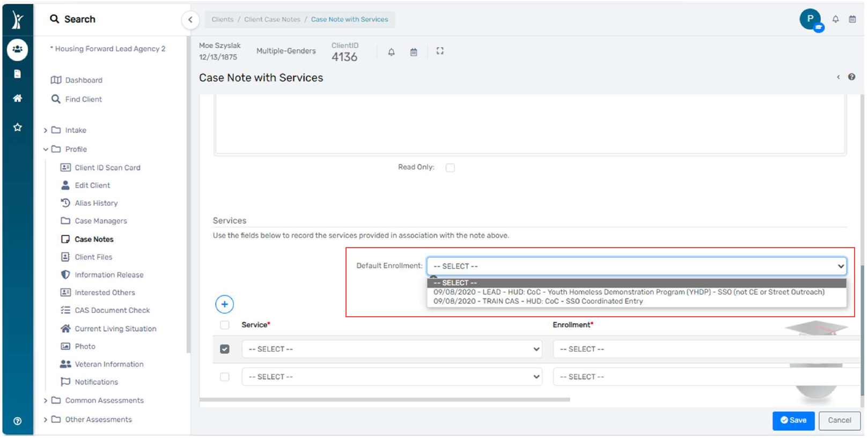Check the second service row checkbox

pos(225,377)
